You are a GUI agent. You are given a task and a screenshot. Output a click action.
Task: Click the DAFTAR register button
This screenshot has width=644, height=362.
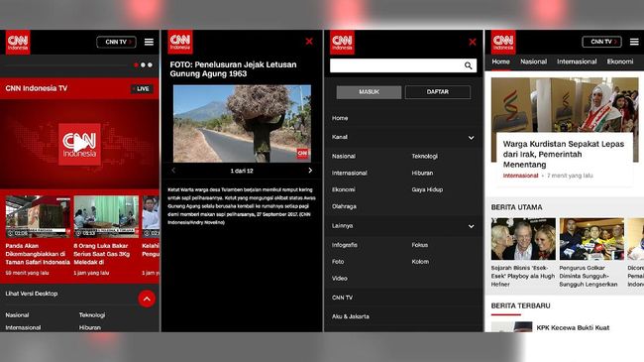click(x=438, y=92)
